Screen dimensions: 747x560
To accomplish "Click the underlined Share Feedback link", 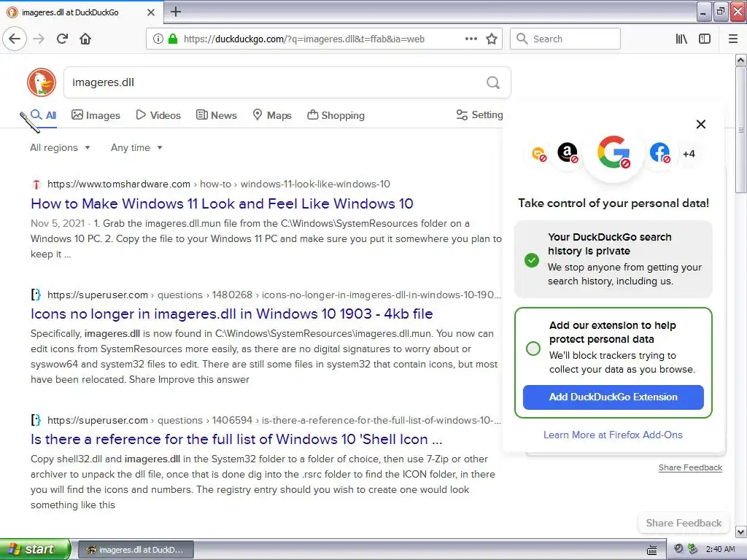I will click(x=690, y=467).
